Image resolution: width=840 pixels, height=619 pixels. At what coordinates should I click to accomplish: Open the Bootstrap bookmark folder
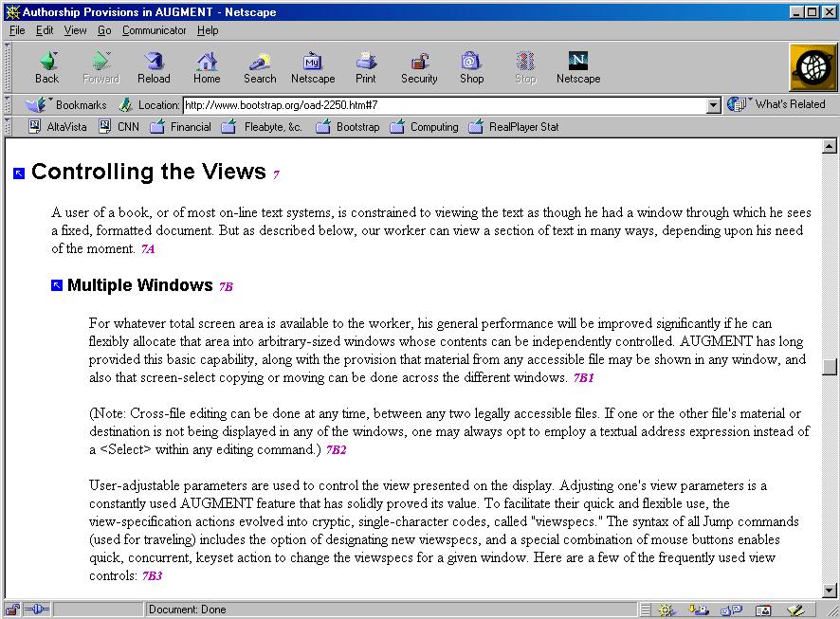coord(348,127)
